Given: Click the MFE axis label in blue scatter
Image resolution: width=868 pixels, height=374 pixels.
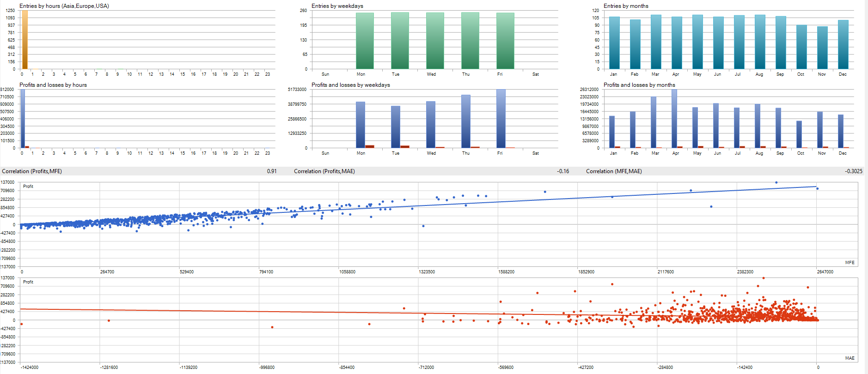Looking at the screenshot, I should pyautogui.click(x=850, y=263).
